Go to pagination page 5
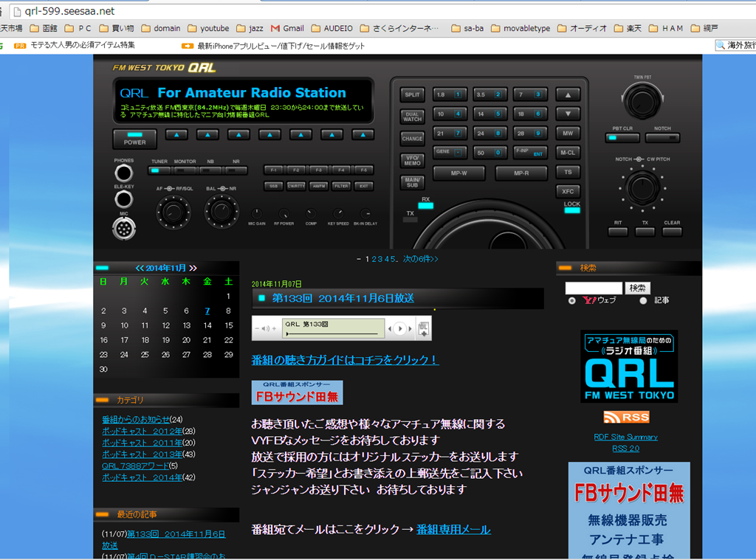756x560 pixels. [x=393, y=259]
